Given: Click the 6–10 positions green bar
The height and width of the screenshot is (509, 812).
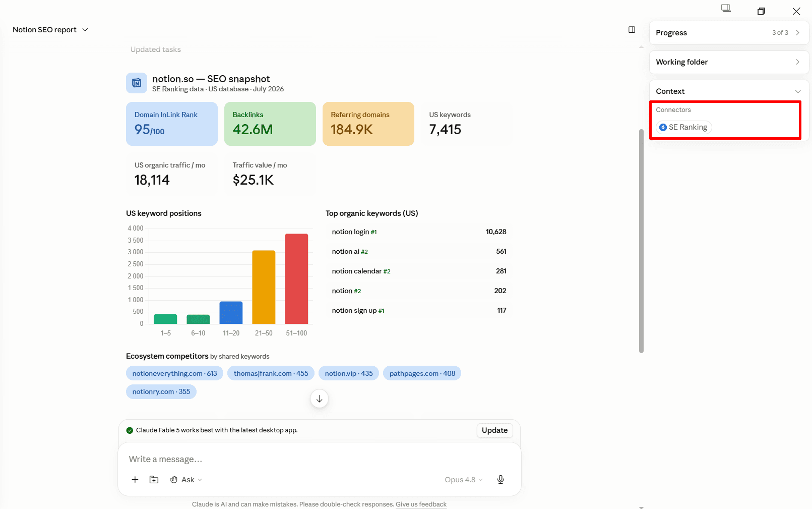Looking at the screenshot, I should tap(198, 319).
